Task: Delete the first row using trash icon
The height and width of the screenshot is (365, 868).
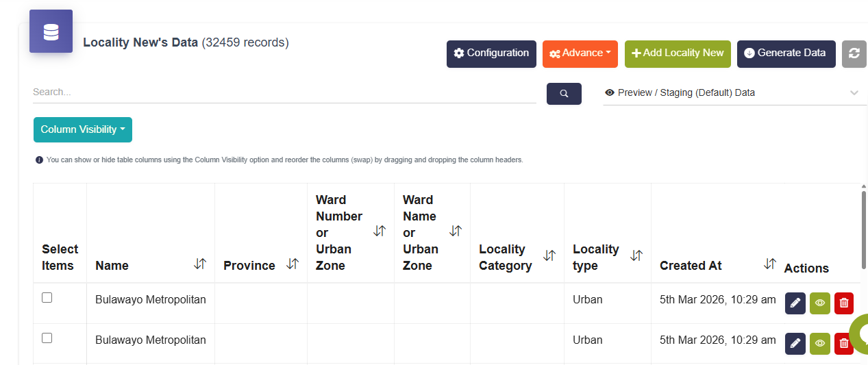Action: point(844,303)
